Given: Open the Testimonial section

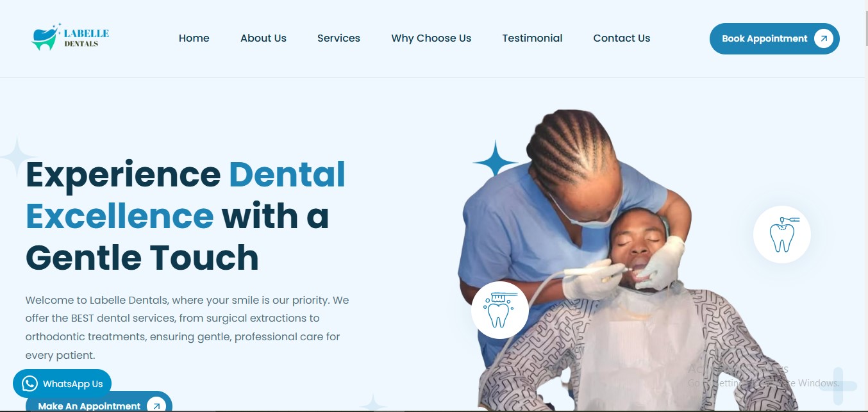Looking at the screenshot, I should pos(532,38).
